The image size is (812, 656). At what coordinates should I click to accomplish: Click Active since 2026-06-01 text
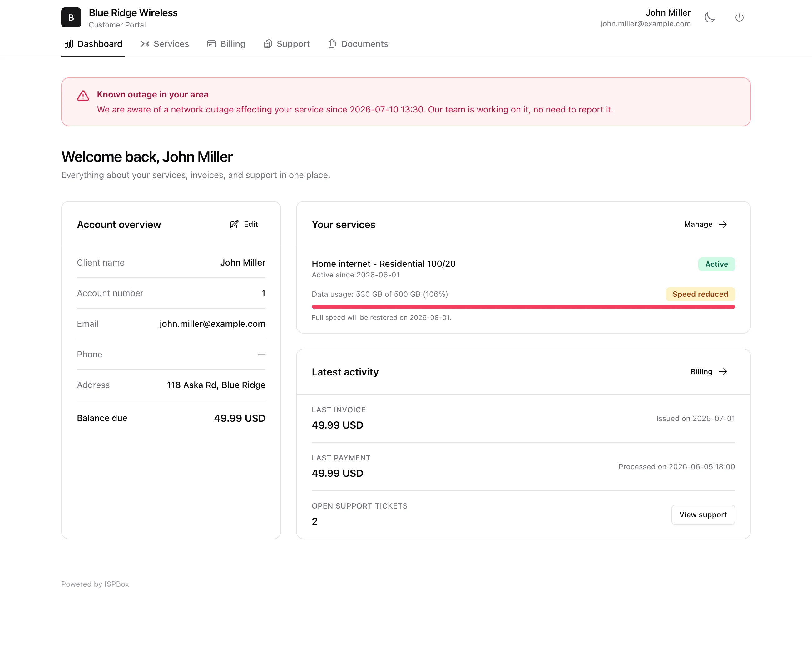click(x=355, y=275)
